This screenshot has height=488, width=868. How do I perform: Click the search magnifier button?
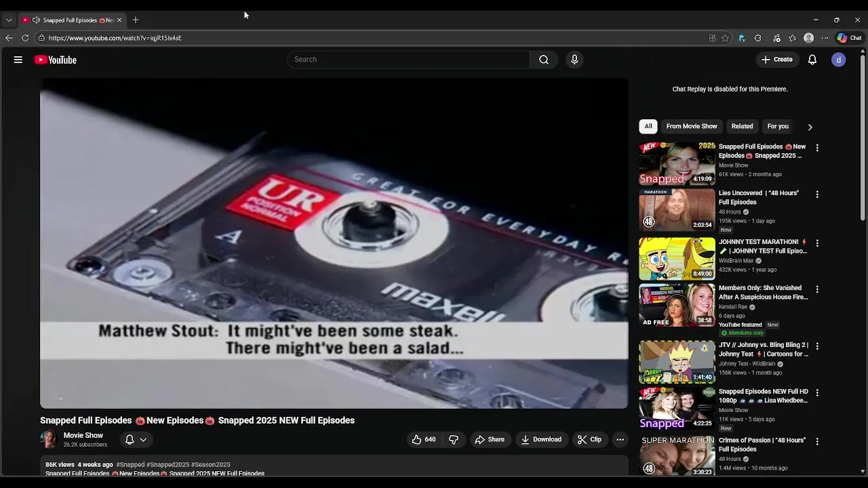pyautogui.click(x=544, y=60)
